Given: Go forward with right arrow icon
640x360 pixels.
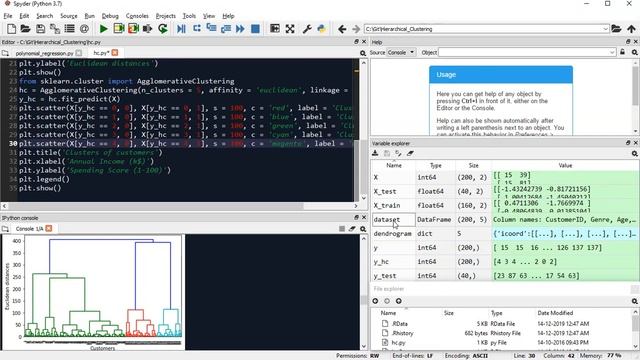Looking at the screenshot, I should tap(356, 29).
